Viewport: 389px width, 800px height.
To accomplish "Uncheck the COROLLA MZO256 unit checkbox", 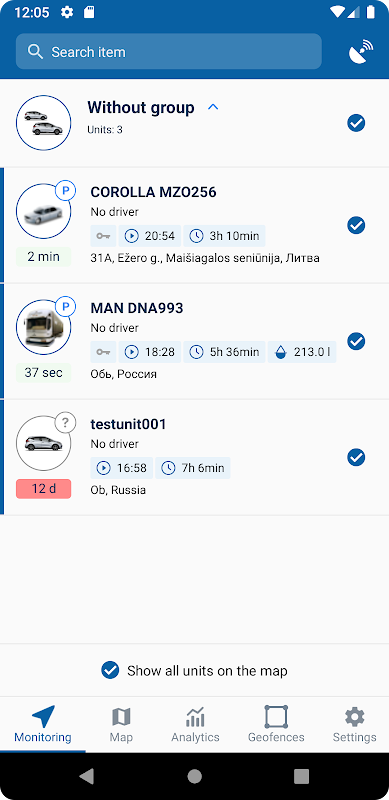I will coord(356,225).
